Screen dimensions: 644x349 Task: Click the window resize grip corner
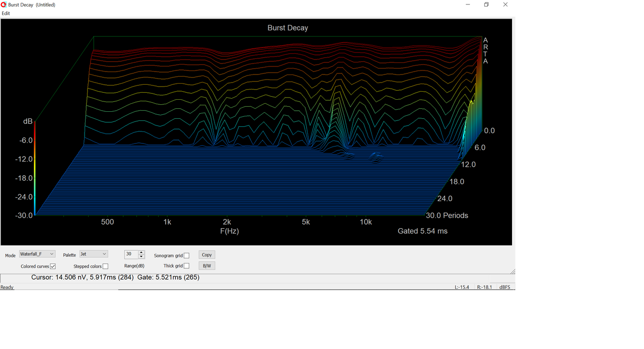coord(513,271)
